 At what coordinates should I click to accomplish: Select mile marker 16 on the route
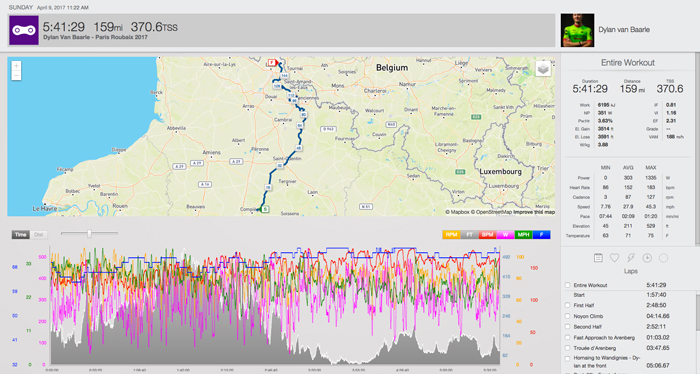[268, 187]
